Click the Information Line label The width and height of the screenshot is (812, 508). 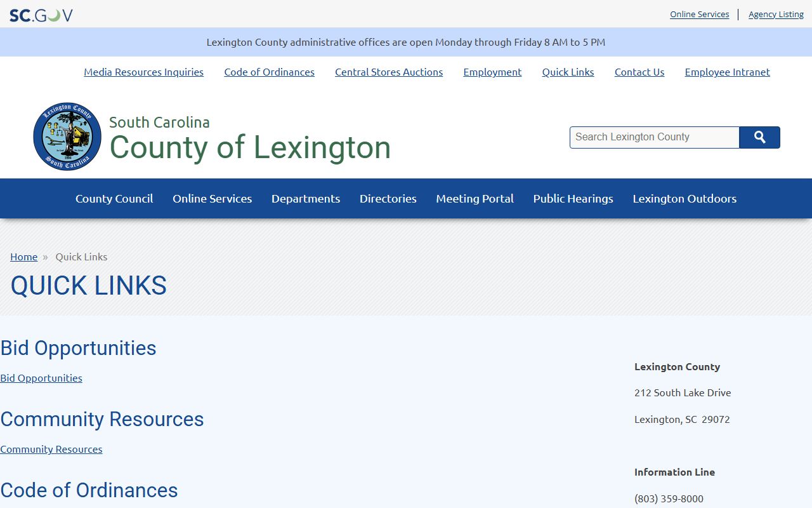(x=674, y=472)
